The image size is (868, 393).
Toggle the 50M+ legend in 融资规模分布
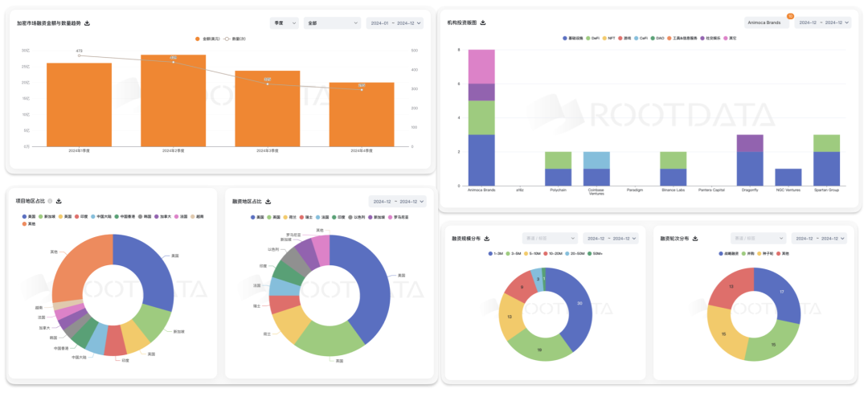[x=596, y=253]
